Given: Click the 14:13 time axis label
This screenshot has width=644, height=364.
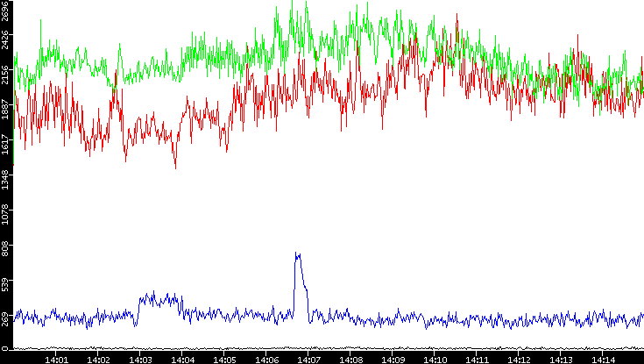Looking at the screenshot, I should (560, 360).
